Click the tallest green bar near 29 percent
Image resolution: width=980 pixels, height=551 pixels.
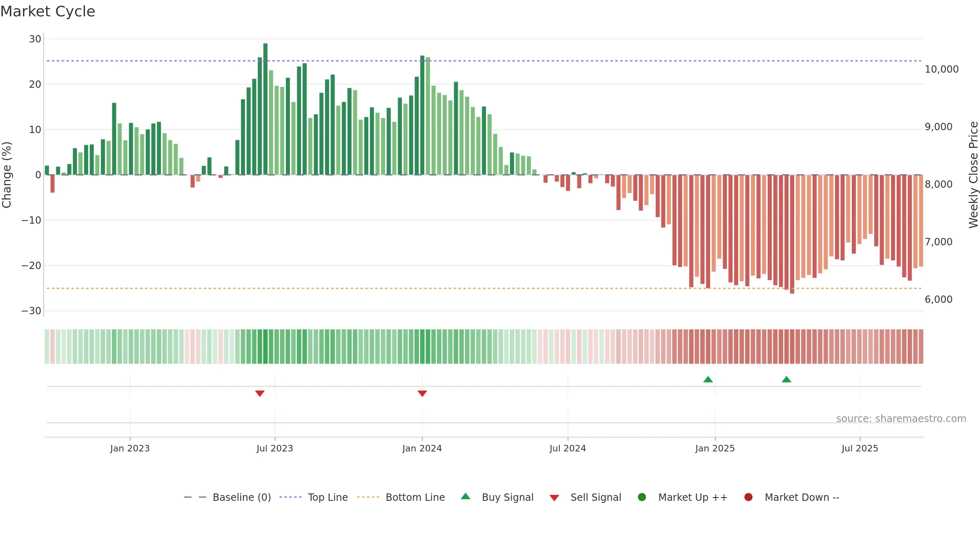coord(265,109)
